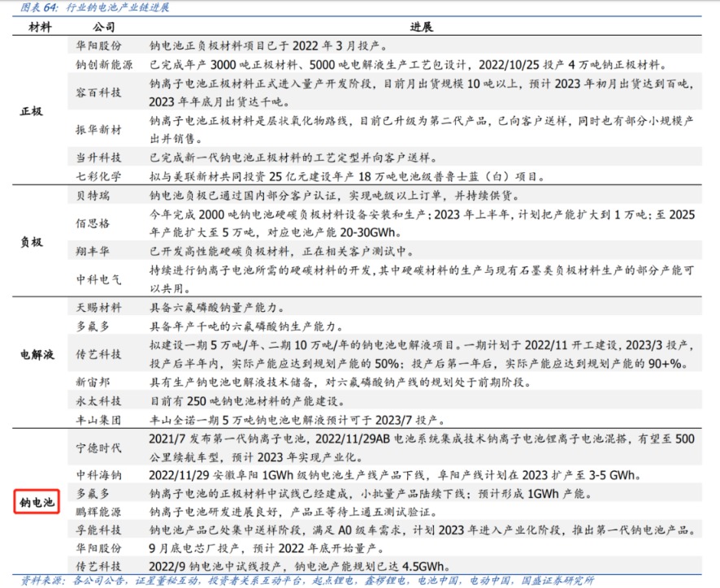This screenshot has width=720, height=588.
Task: Select company name '七彩化学'
Action: 98,176
